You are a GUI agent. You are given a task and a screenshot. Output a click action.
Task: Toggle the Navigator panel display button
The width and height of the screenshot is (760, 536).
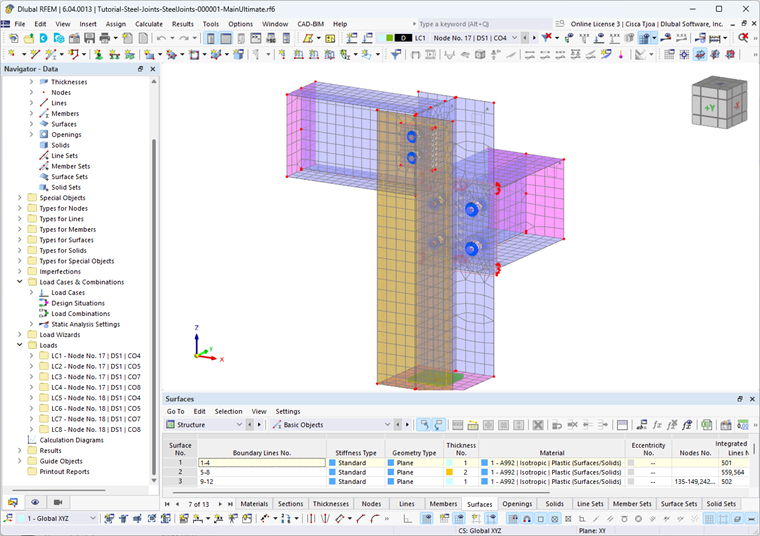point(210,38)
